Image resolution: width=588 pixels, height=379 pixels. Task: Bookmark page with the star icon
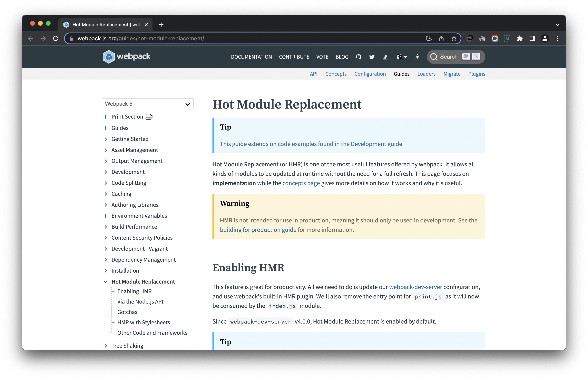pos(454,39)
